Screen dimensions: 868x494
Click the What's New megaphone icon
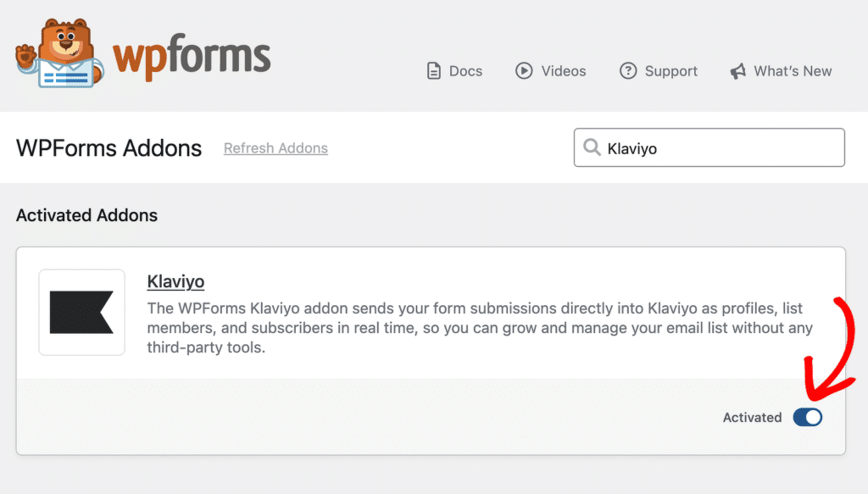click(x=738, y=71)
